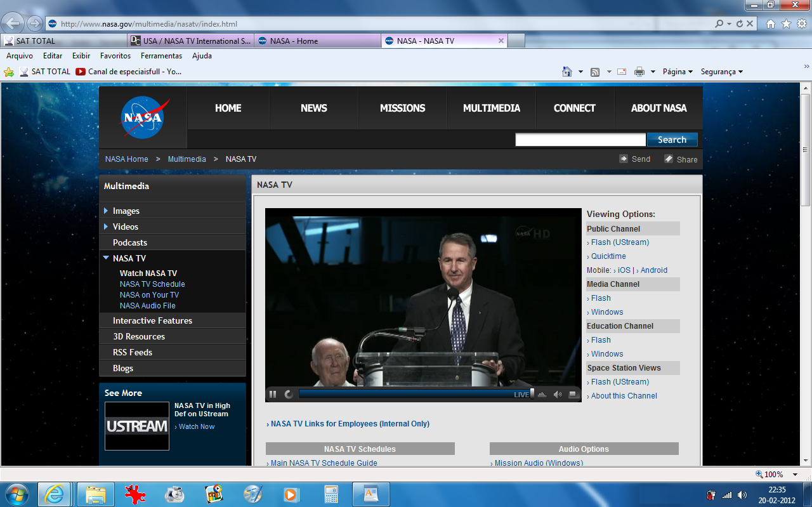The image size is (812, 507).
Task: Open the Watch Now UStream link
Action: [x=195, y=426]
